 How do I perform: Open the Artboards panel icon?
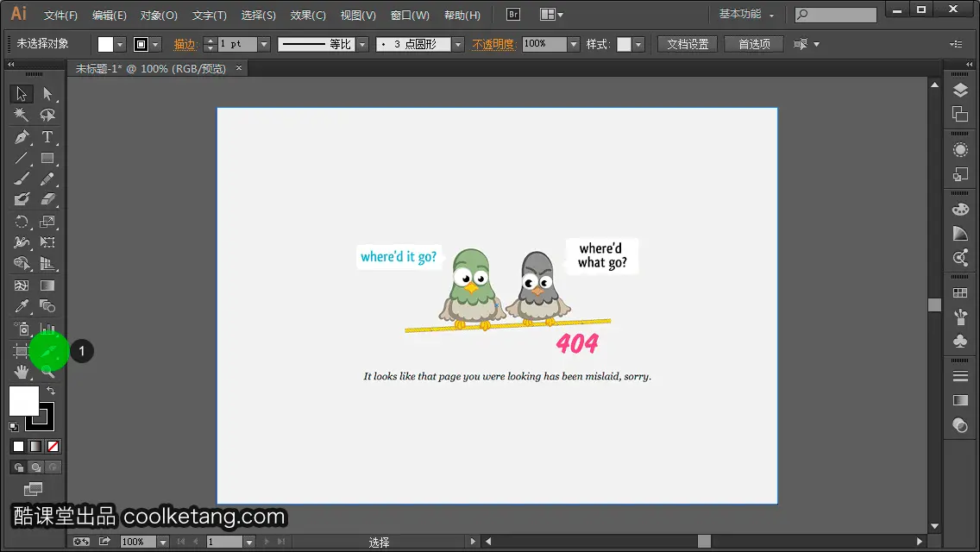(961, 115)
